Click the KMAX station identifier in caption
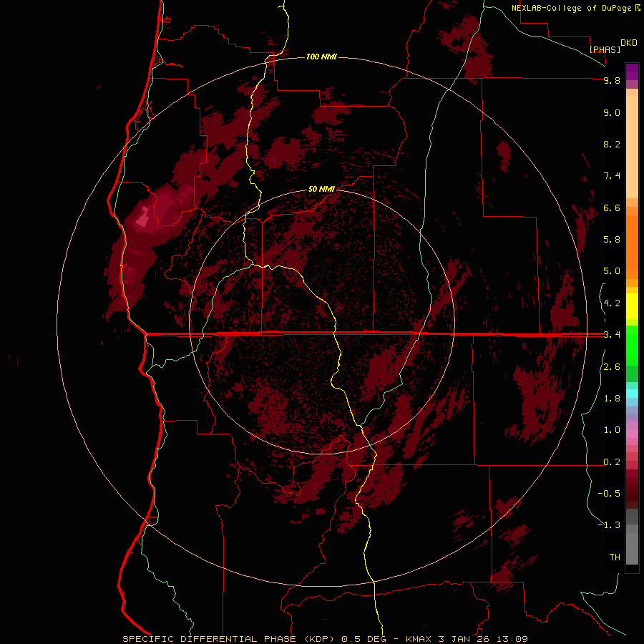Screen dimensions: 644x644 [x=419, y=639]
